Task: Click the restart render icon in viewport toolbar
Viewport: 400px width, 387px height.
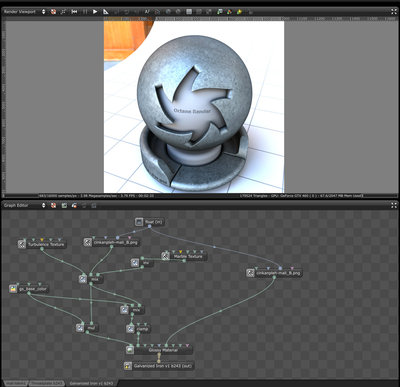Action: pyautogui.click(x=74, y=12)
